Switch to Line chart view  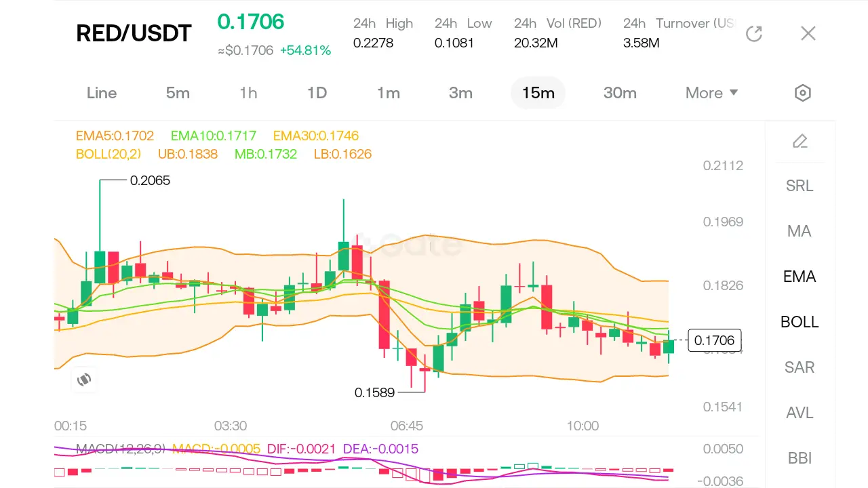tap(102, 93)
